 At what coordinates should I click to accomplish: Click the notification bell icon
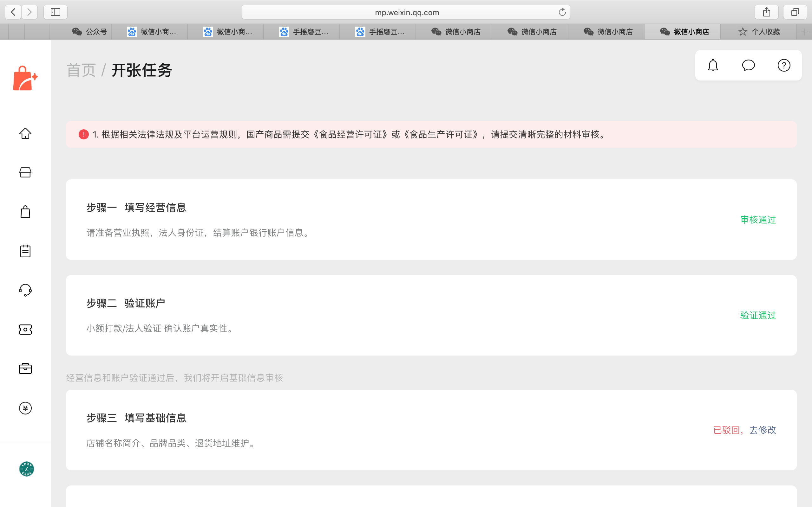tap(713, 65)
